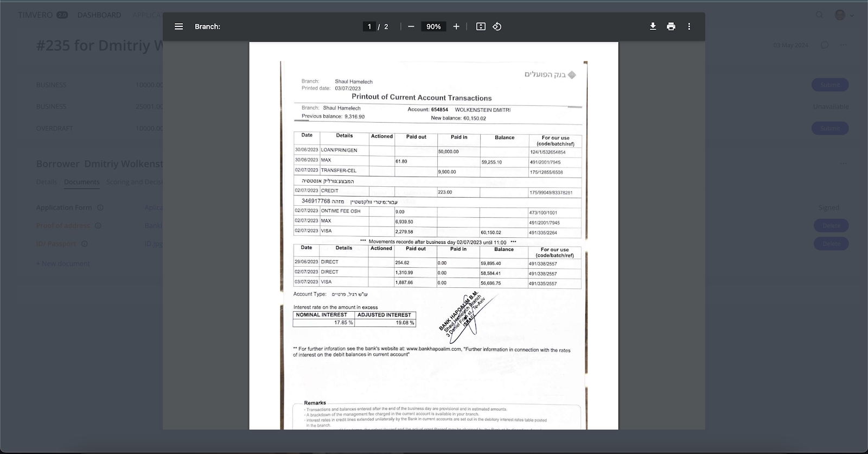Open the Dashboard menu item
This screenshot has height=454, width=868.
99,15
